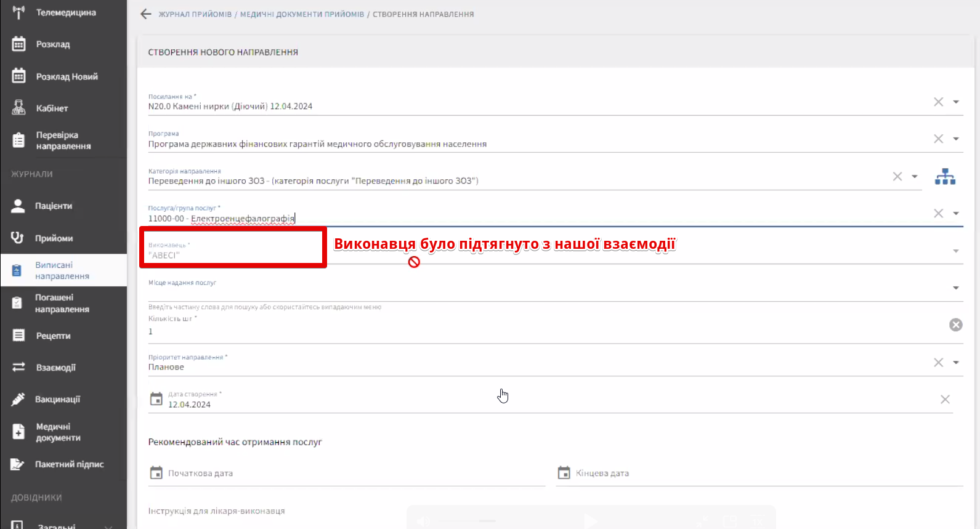
Task: Clear the Посилання на field value
Action: coord(938,102)
